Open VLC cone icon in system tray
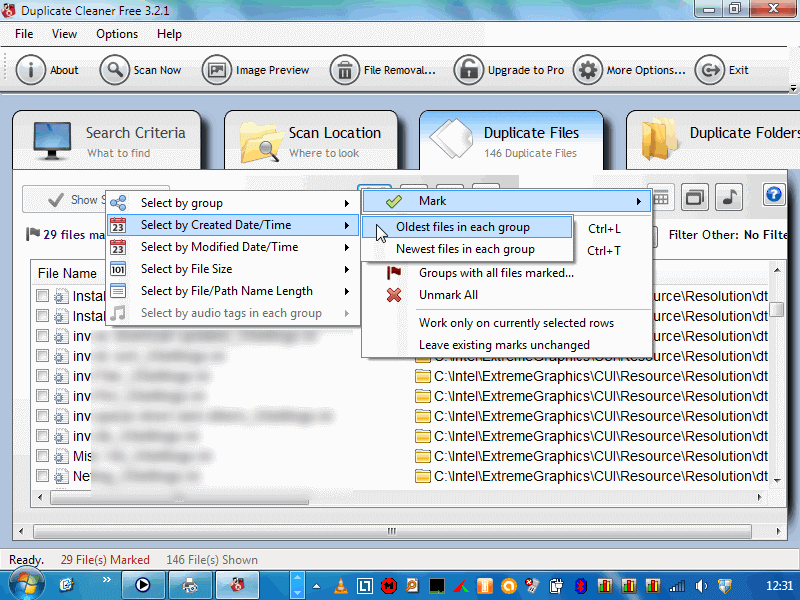 pyautogui.click(x=340, y=585)
